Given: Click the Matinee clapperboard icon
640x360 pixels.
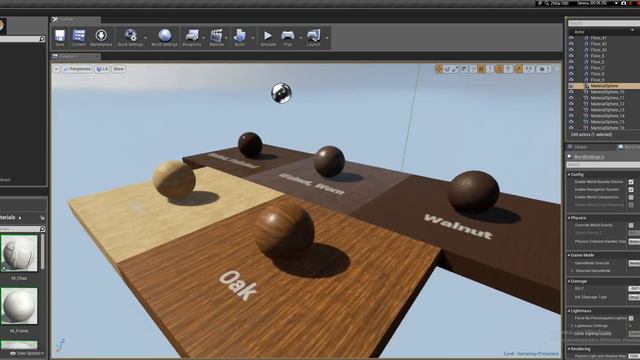Looking at the screenshot, I should 216,36.
